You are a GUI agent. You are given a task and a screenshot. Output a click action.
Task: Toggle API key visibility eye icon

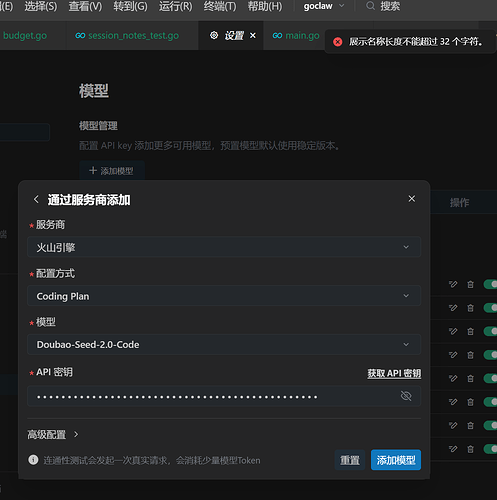pyautogui.click(x=406, y=396)
